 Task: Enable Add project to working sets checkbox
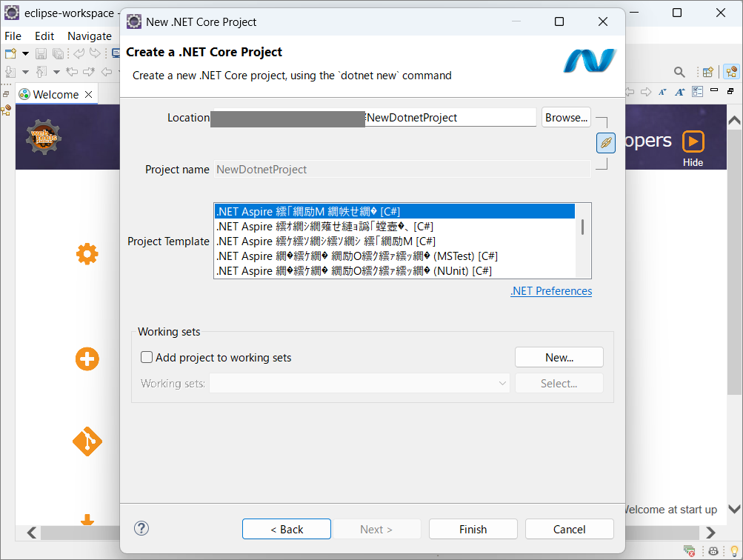tap(147, 357)
